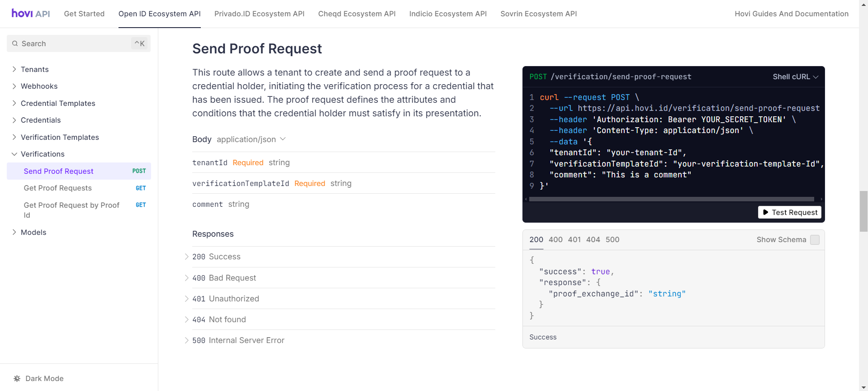Click the search magnifier icon

[15, 43]
